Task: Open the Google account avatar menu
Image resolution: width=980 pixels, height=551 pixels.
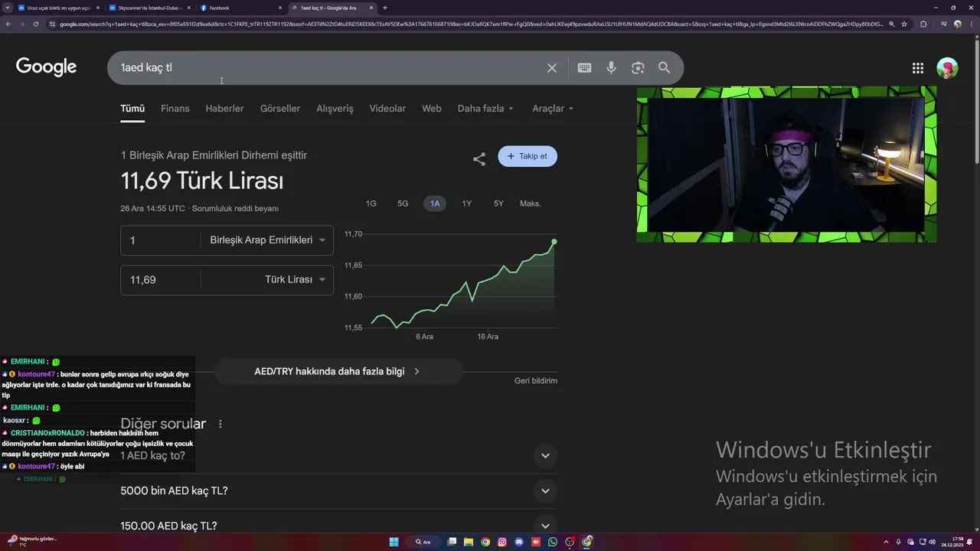Action: click(947, 68)
